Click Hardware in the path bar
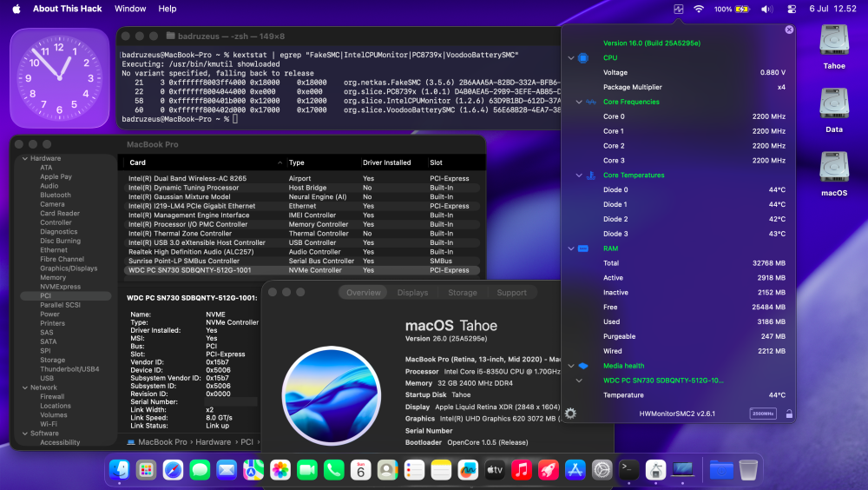This screenshot has width=868, height=490. click(214, 441)
